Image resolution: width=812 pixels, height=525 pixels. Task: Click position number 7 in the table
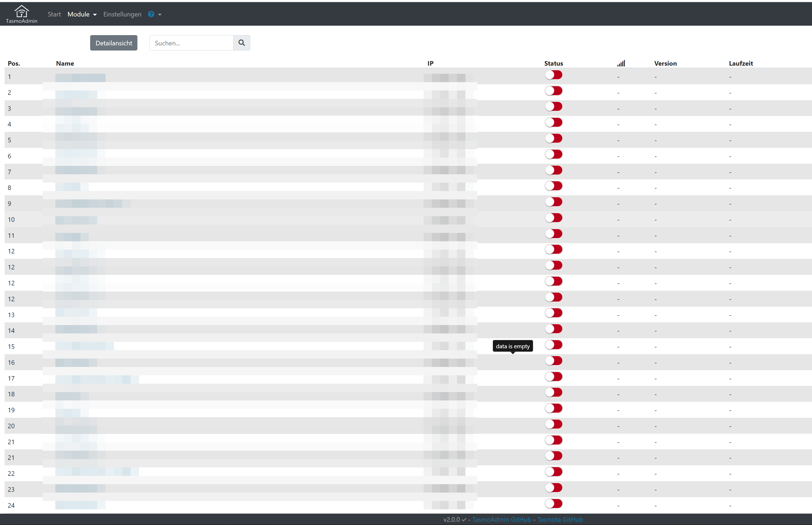9,172
